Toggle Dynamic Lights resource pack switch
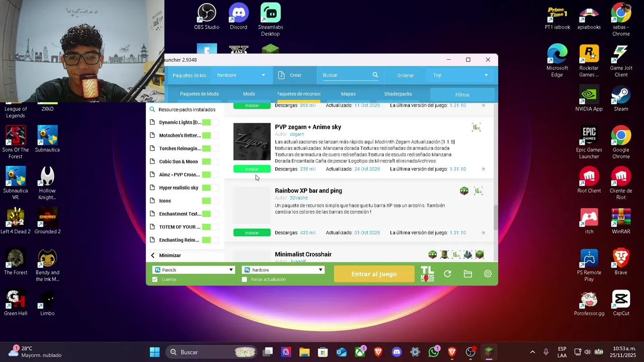Viewport: 644px width, 362px height. [x=210, y=122]
